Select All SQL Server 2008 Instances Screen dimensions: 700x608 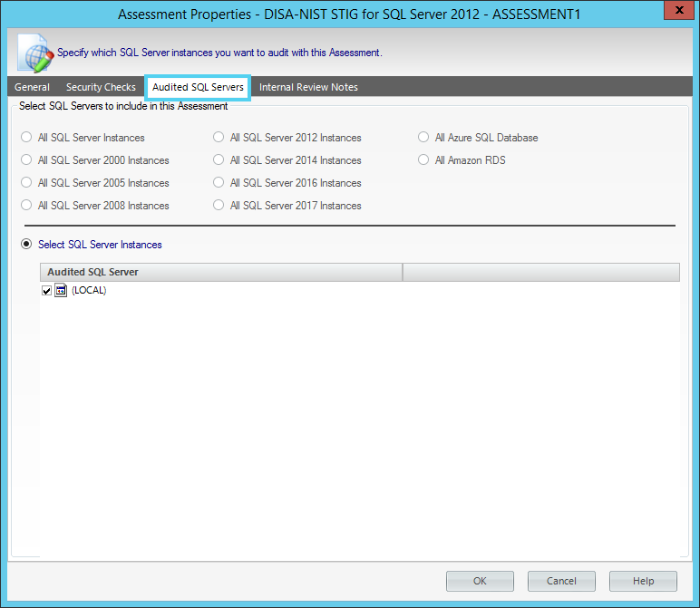click(26, 205)
